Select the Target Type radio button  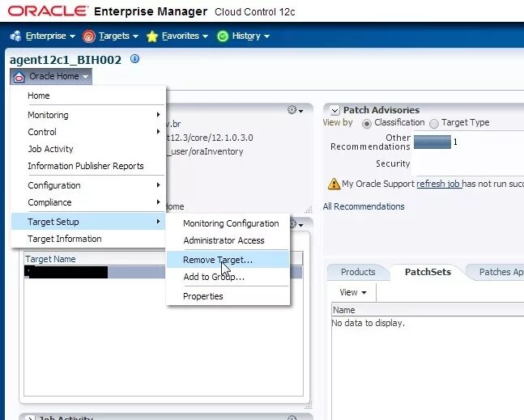[x=434, y=124]
